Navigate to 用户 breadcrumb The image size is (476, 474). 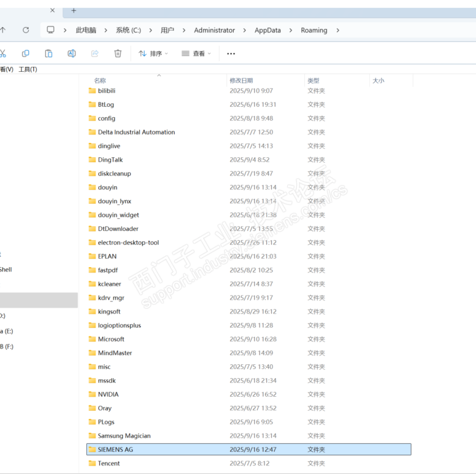(x=168, y=30)
